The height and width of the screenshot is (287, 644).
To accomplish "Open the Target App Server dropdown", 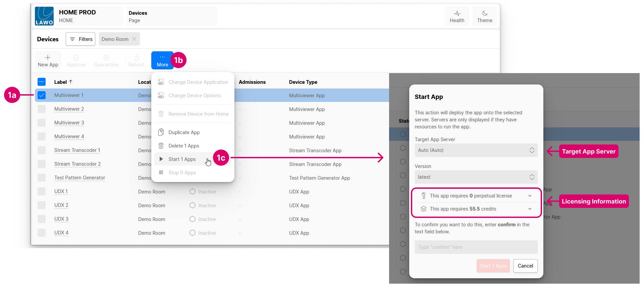I will [476, 150].
